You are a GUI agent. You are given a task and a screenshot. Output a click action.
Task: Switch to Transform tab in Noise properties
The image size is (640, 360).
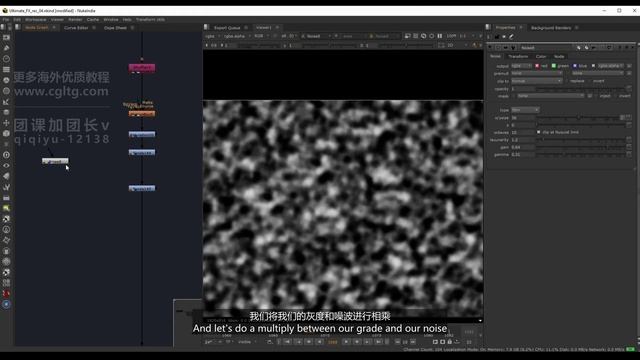[518, 56]
